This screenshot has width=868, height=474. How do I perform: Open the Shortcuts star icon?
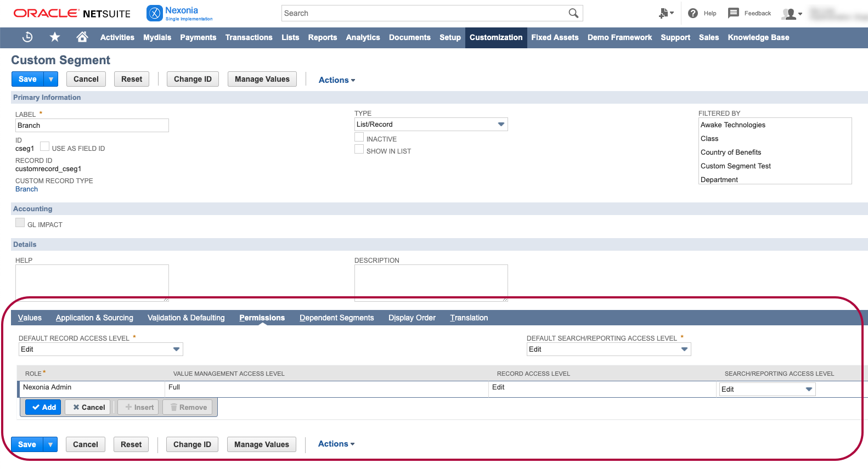coord(55,37)
